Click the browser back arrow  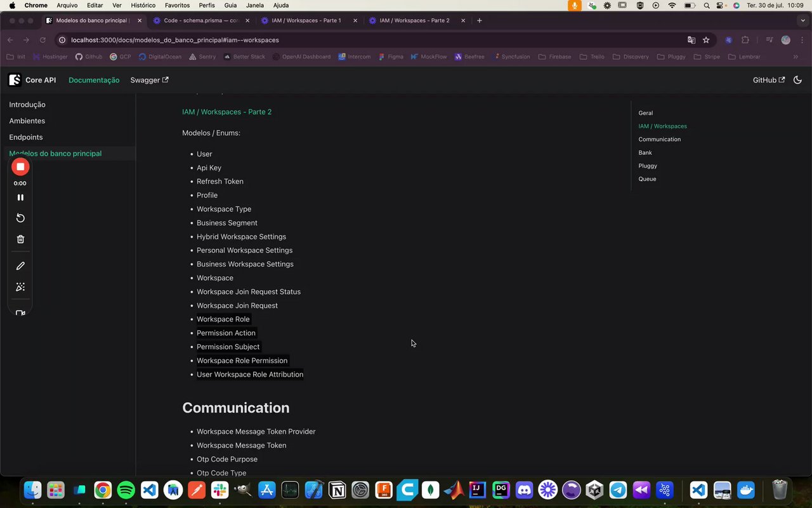(10, 40)
